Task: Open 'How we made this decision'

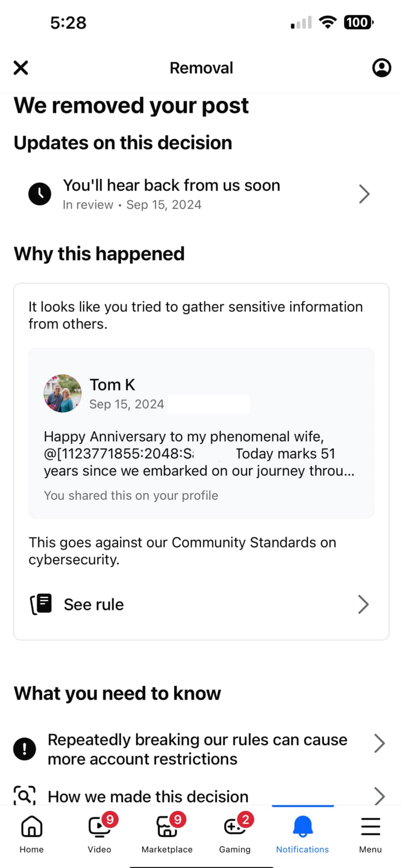Action: (148, 796)
